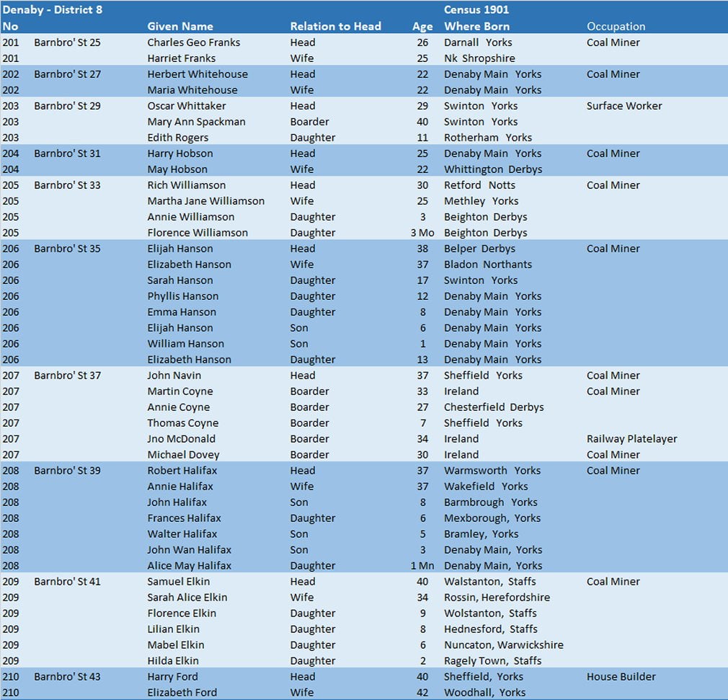The width and height of the screenshot is (728, 700).
Task: Click the 'Railway Platelayer' occupation cell
Action: click(631, 439)
